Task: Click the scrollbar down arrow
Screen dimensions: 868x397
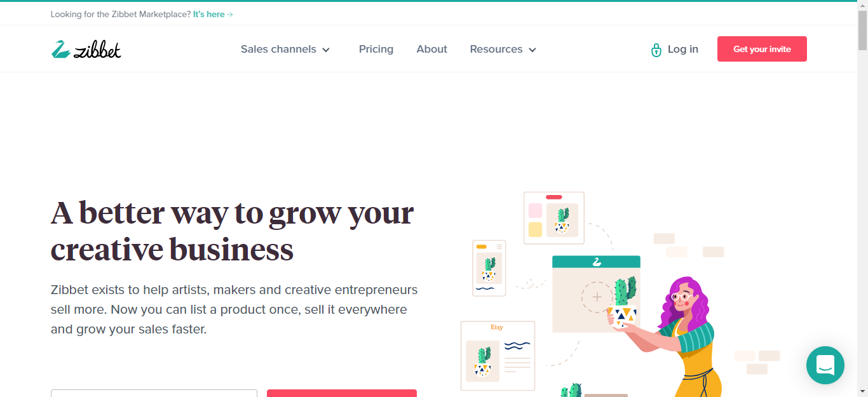Action: coord(862,391)
